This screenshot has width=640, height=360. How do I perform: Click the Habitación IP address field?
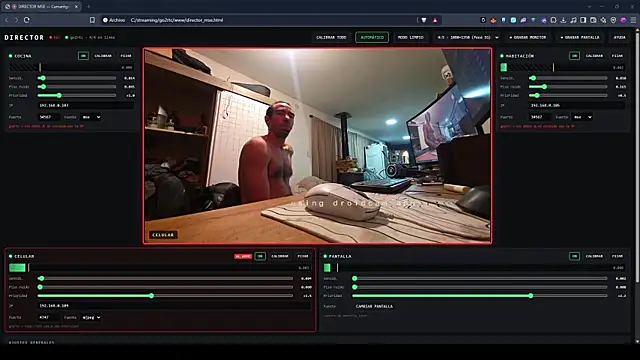click(x=577, y=105)
